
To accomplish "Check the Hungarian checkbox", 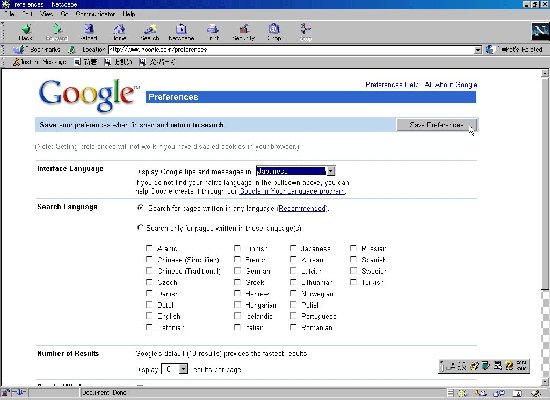I will (x=237, y=304).
